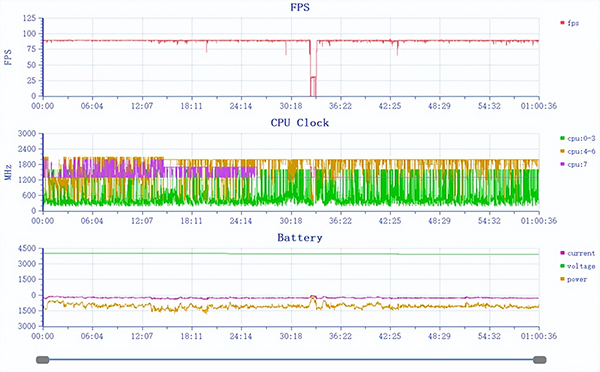Click the red fps legend color marker
Viewport: 600px width, 372px height.
point(562,23)
